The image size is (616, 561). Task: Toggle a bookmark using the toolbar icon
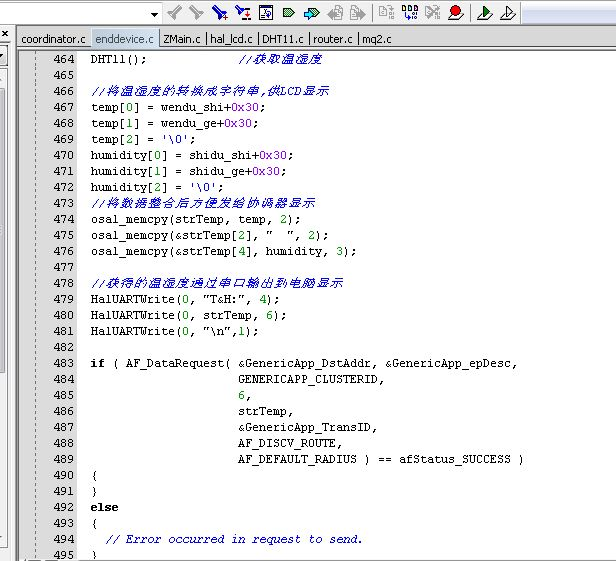click(x=220, y=13)
